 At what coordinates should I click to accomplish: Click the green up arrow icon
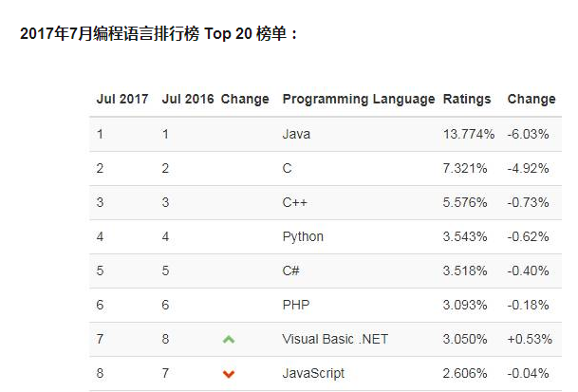click(x=228, y=339)
